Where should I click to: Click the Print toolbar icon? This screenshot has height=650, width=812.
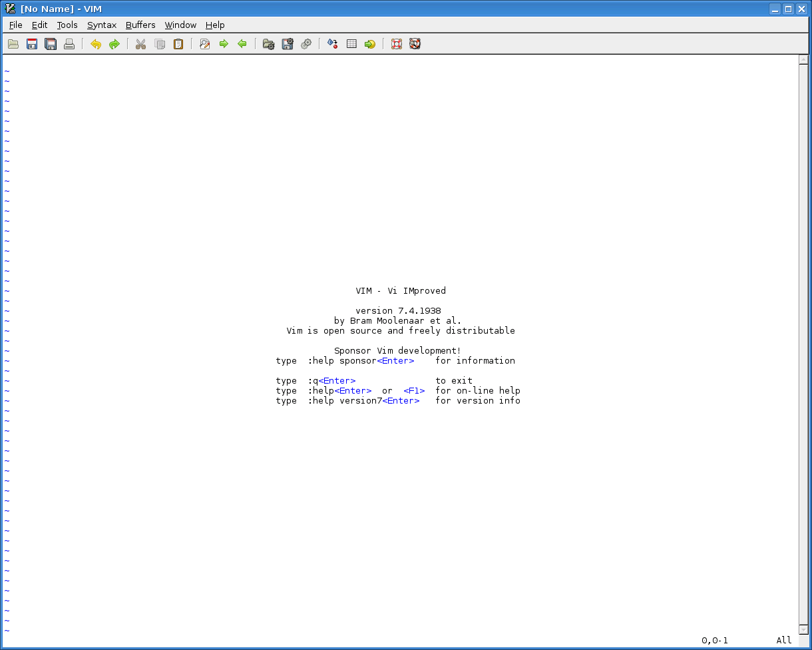tap(69, 44)
